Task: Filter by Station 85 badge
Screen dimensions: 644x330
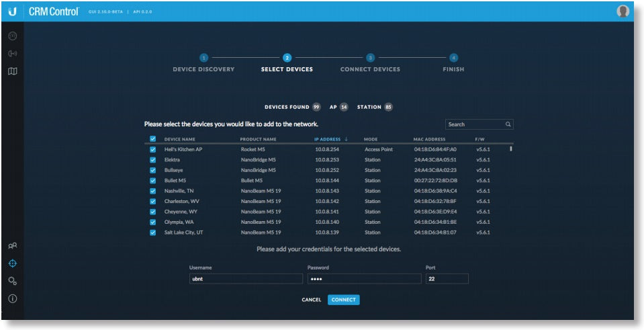Action: (x=389, y=108)
